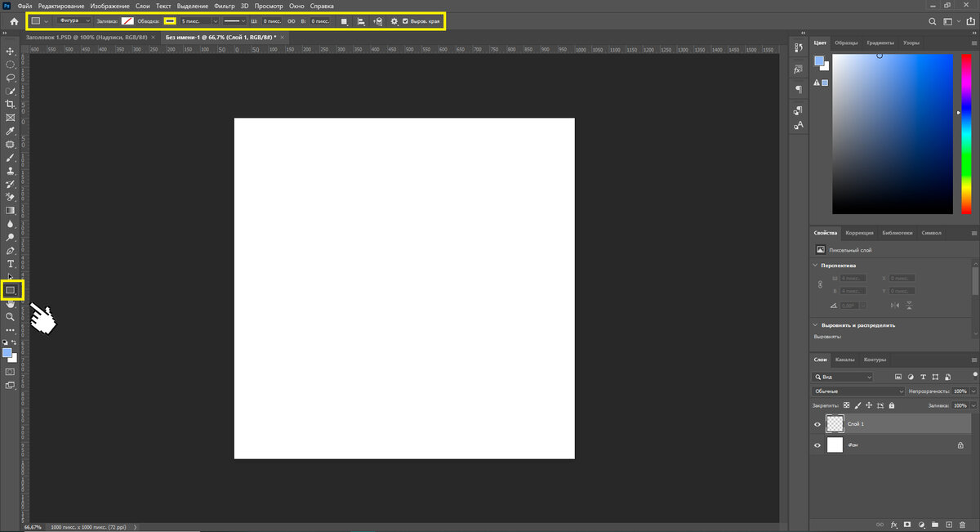Screen dimensions: 980x532
Task: Delete the selected layer
Action: pyautogui.click(x=964, y=523)
